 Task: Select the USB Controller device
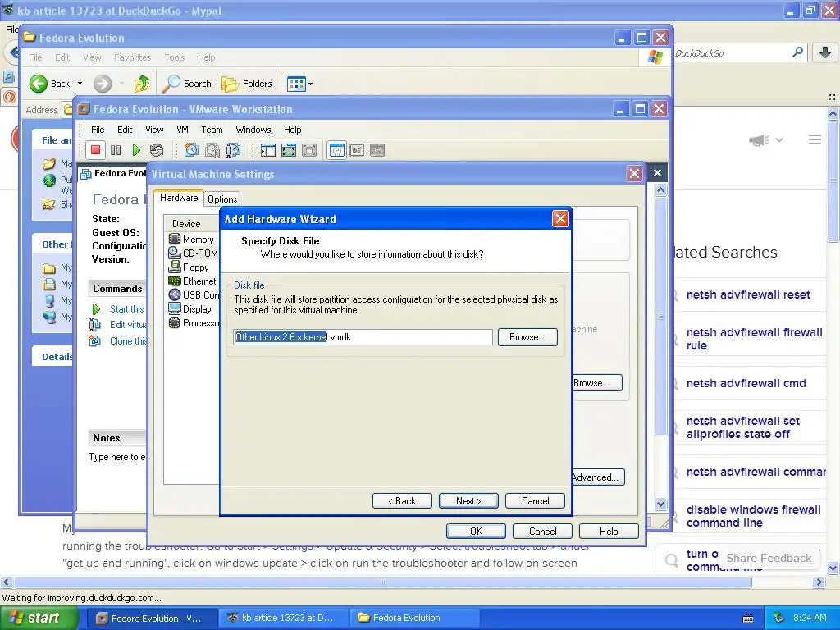(193, 294)
